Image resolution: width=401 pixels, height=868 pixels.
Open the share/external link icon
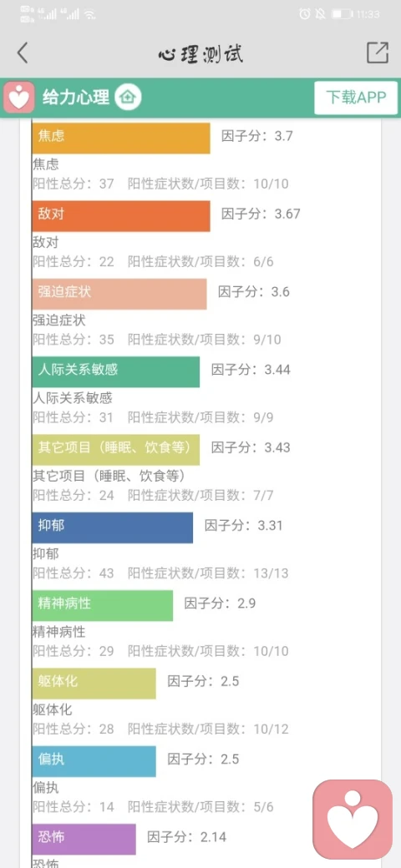(x=378, y=53)
